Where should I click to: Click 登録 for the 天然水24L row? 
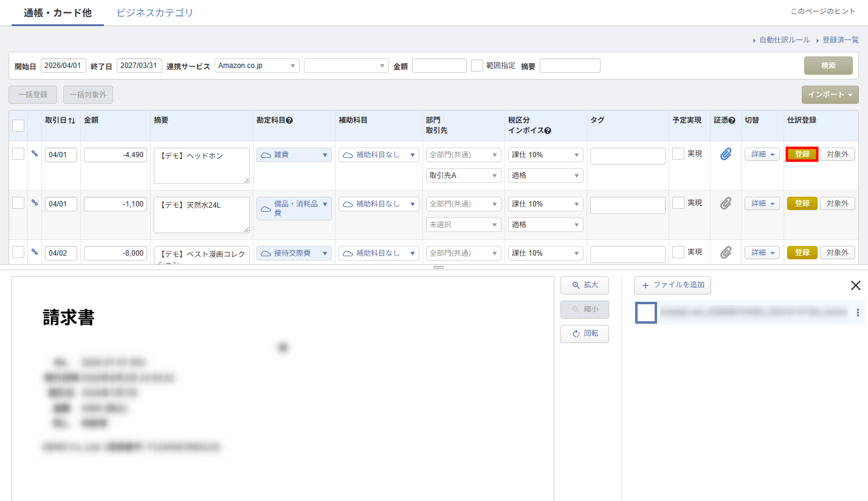coord(802,203)
